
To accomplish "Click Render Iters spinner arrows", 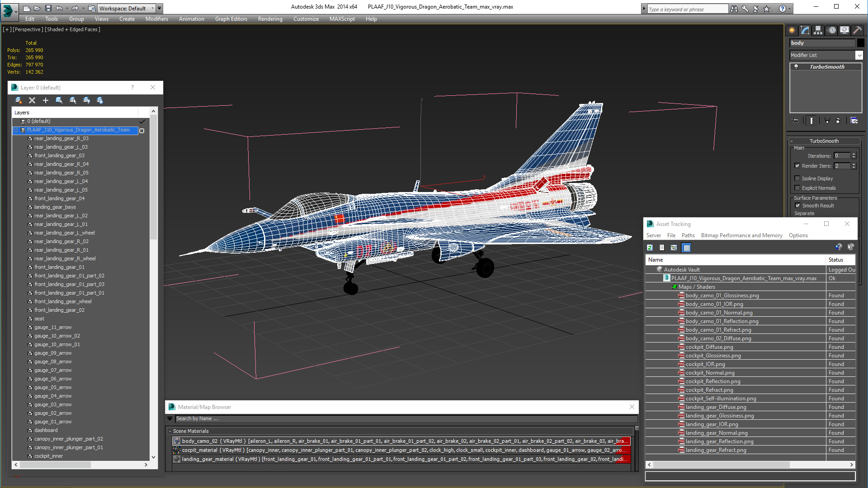I will tap(854, 166).
